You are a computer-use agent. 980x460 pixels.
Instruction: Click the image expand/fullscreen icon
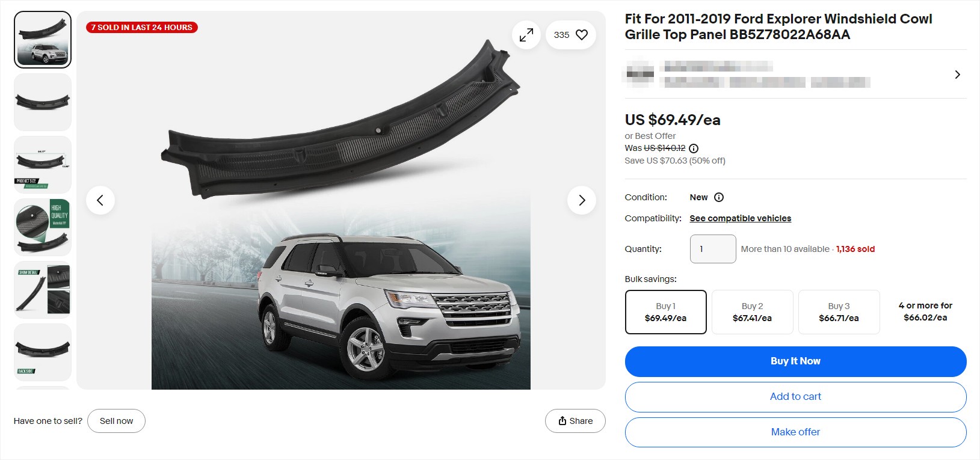pos(526,35)
